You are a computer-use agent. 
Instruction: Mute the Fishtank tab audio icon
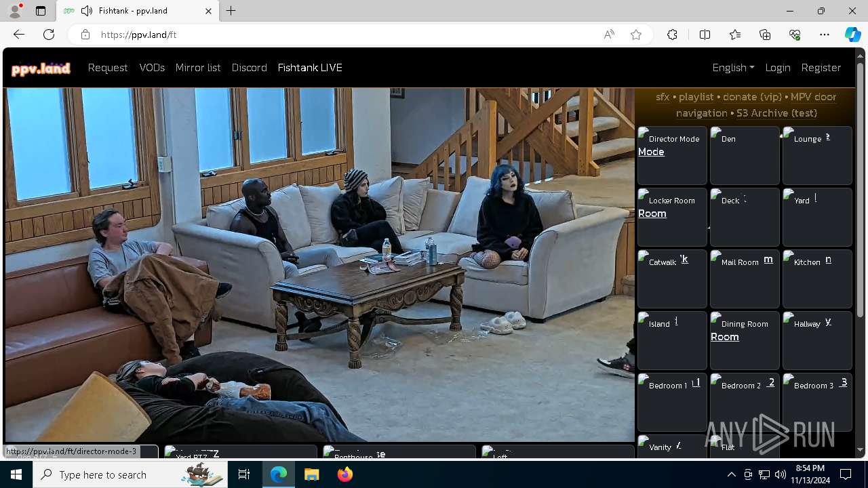click(87, 11)
